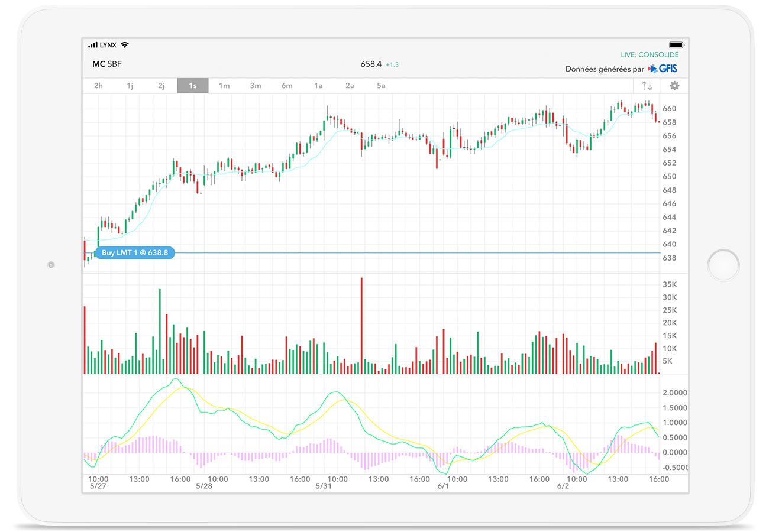The height and width of the screenshot is (532, 769).
Task: Tap the LYNX carrier label
Action: pos(108,45)
